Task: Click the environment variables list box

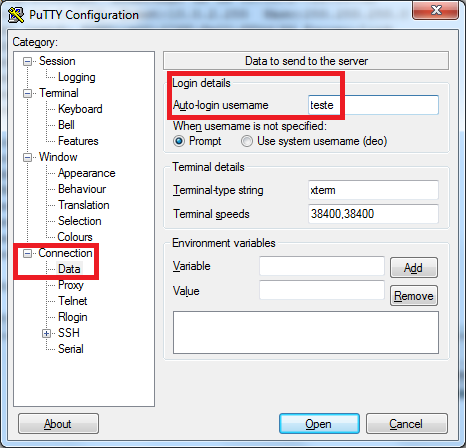Action: click(x=306, y=333)
